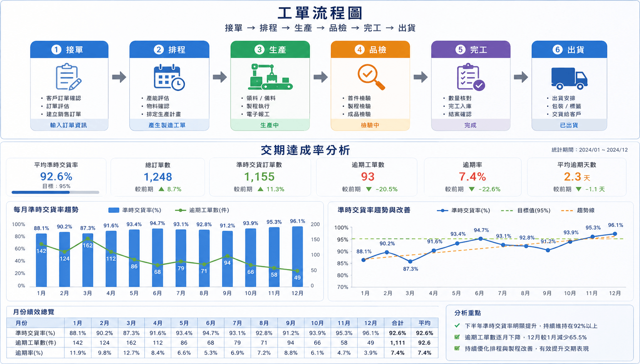Click the 逾期工單數 value 93

tap(368, 177)
